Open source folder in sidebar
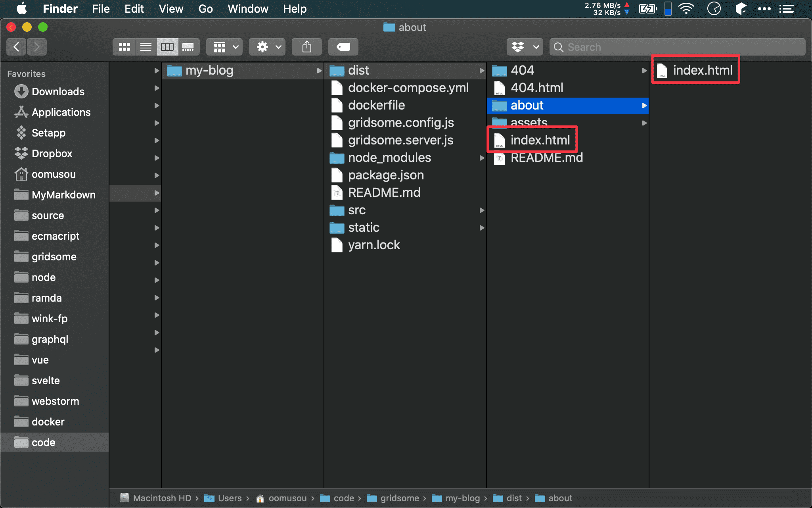 coord(54,216)
